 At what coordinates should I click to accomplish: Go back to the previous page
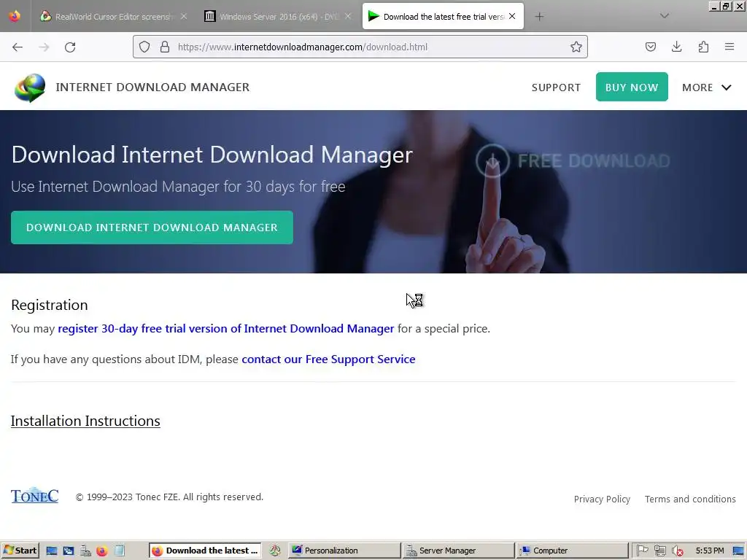18,47
